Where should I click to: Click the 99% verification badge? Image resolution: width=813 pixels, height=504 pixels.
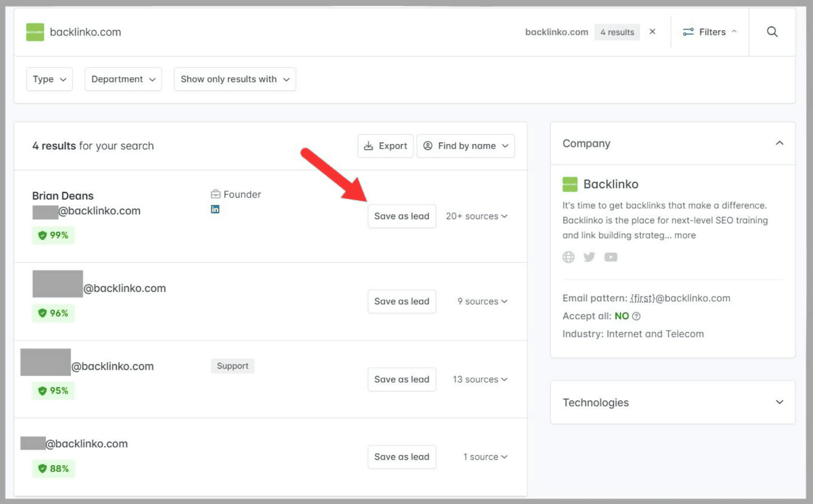(x=53, y=235)
